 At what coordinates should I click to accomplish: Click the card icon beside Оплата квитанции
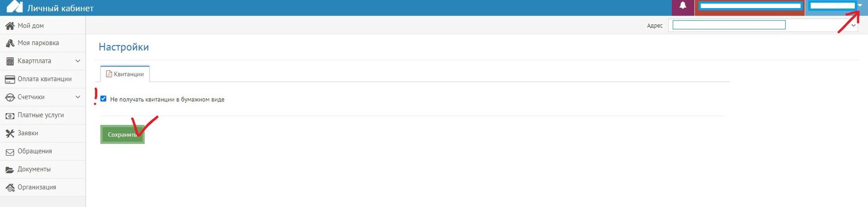pyautogui.click(x=9, y=79)
